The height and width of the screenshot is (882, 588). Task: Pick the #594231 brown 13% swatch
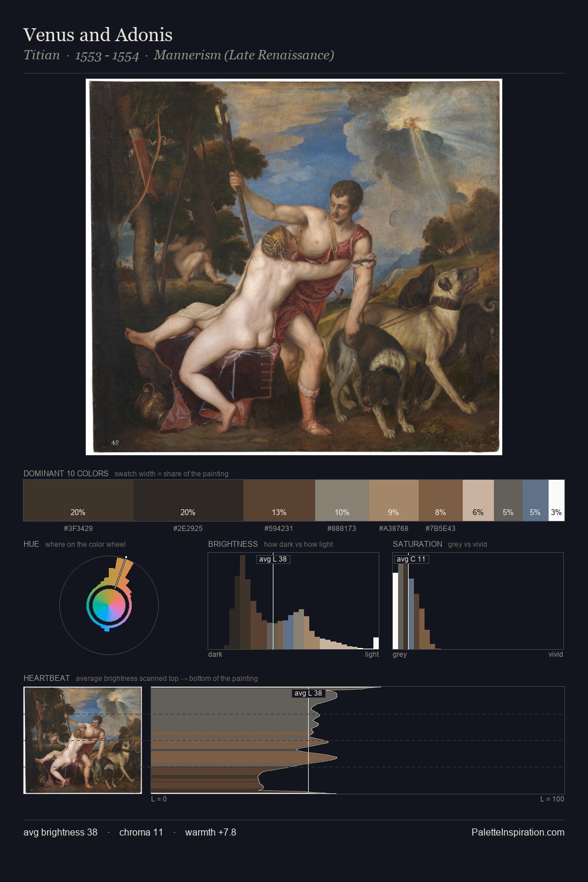click(279, 500)
